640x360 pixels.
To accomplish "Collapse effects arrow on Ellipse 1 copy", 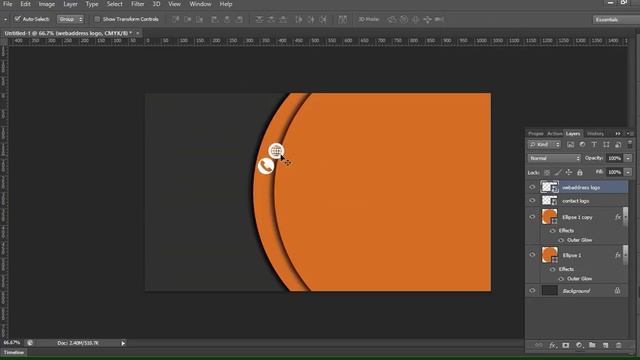I will point(625,216).
